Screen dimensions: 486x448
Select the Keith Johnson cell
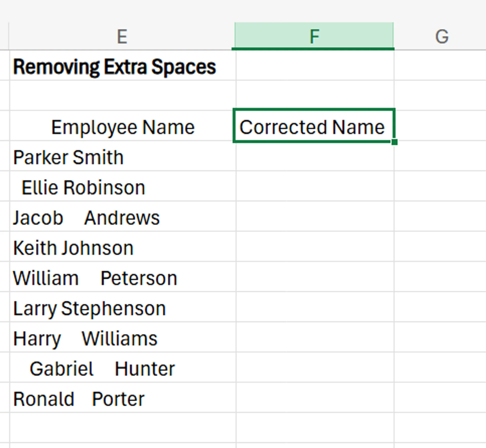121,247
